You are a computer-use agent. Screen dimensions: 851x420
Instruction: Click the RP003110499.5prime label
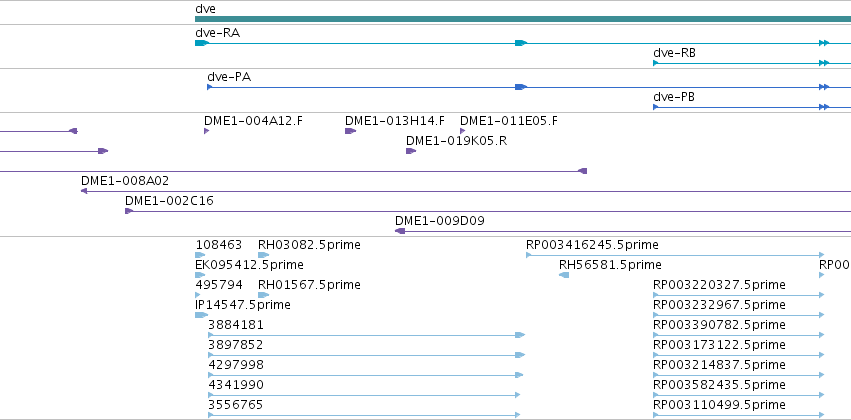click(x=719, y=405)
